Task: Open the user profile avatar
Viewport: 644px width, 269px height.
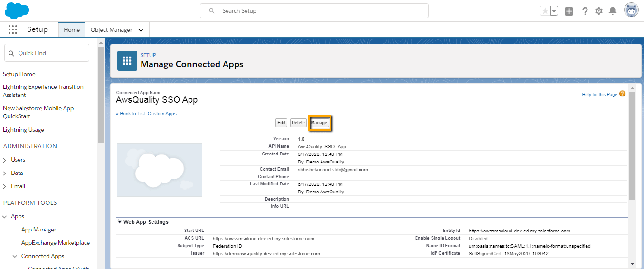Action: pos(631,10)
